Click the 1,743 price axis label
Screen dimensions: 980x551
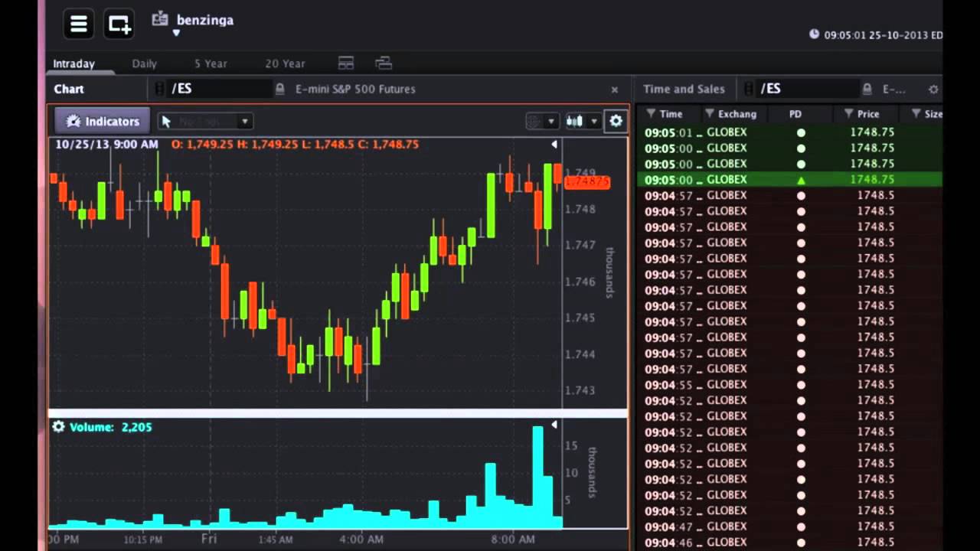point(580,390)
